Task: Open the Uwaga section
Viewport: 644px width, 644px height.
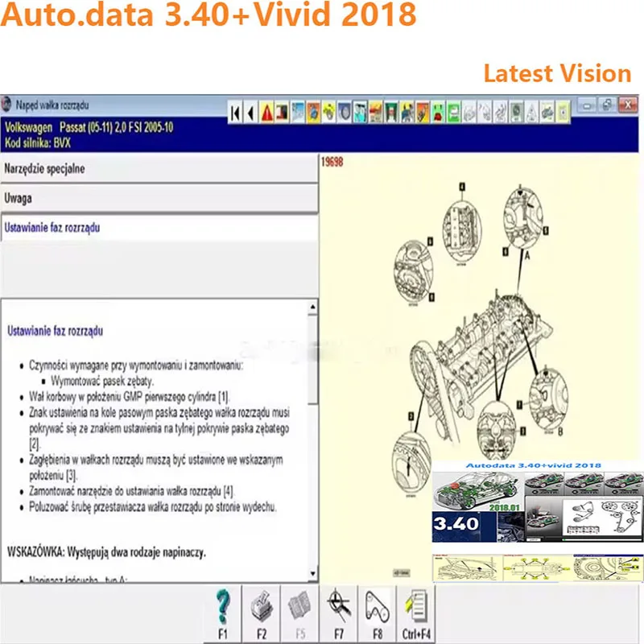Action: point(159,198)
